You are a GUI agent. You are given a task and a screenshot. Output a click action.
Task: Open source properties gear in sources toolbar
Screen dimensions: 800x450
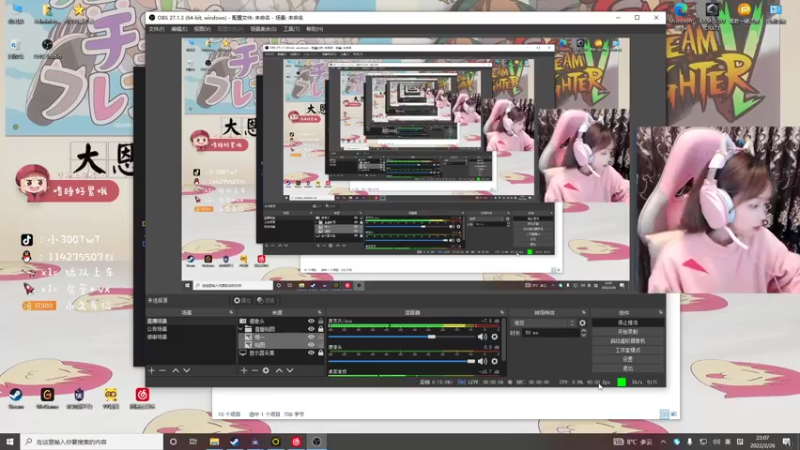pos(266,370)
